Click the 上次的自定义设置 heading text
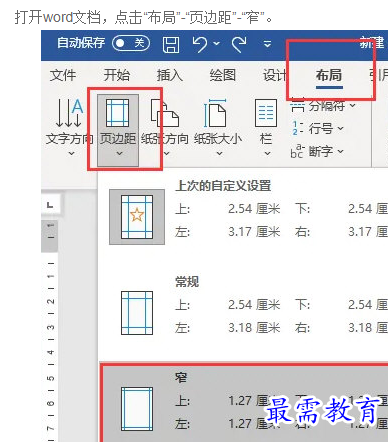388x442 pixels. 223,186
